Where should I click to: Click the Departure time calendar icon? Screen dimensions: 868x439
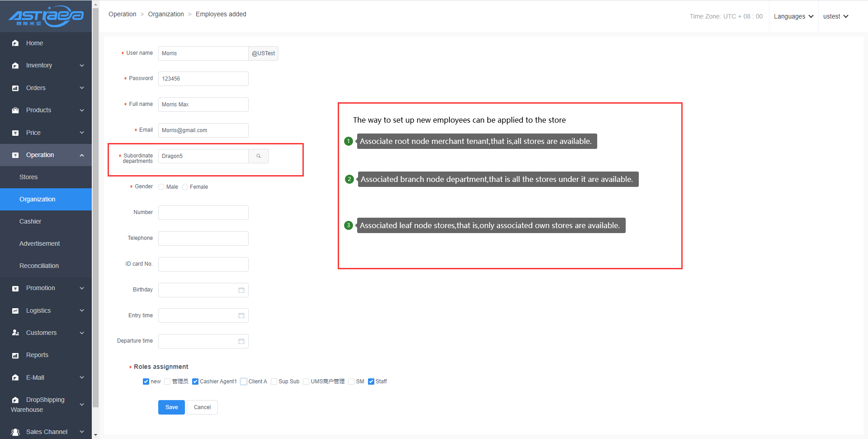coord(241,341)
